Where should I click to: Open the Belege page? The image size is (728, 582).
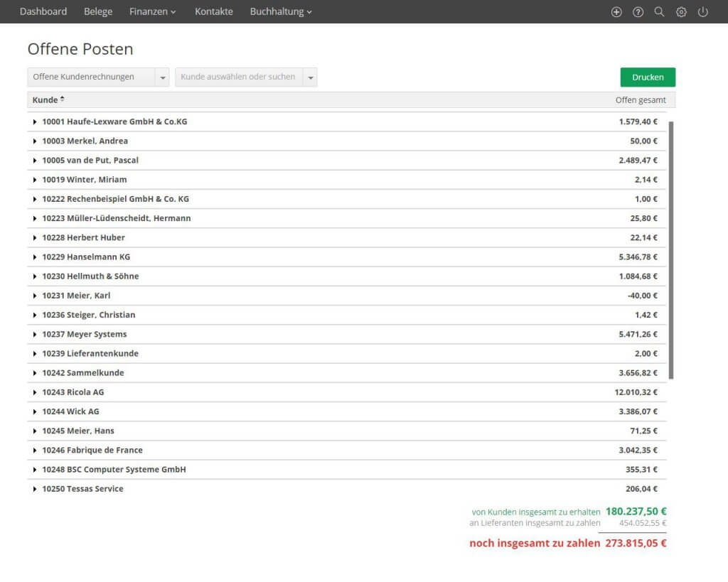point(98,11)
